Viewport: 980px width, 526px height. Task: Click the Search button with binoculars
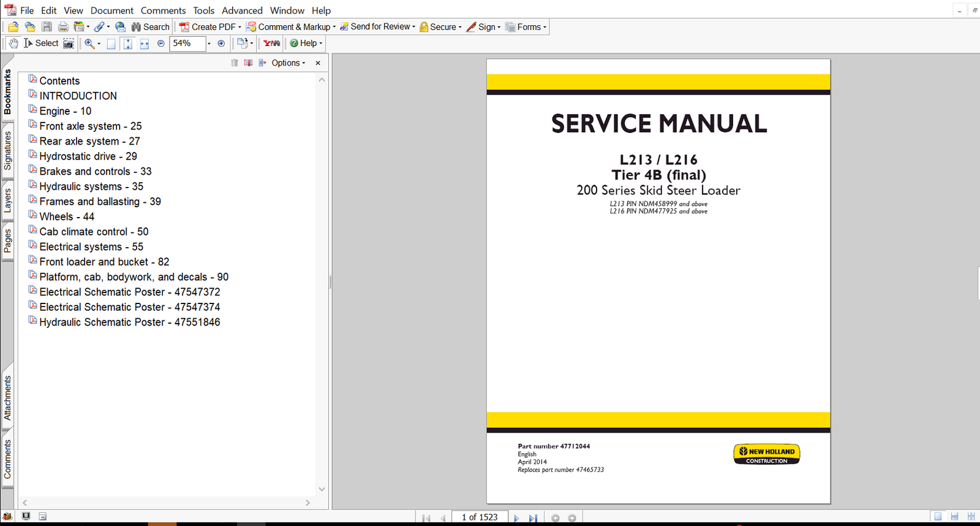(x=151, y=27)
